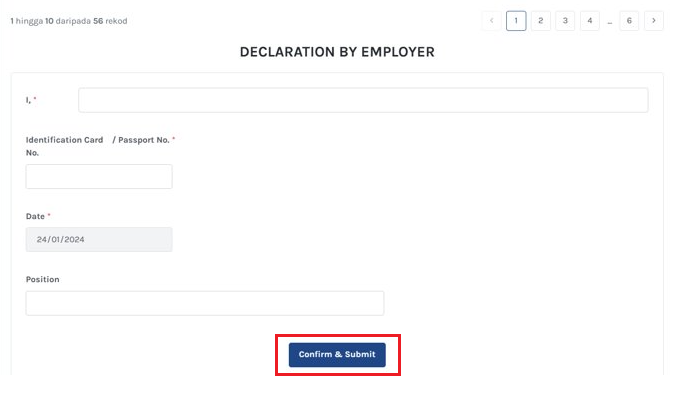Click the pagination ellipsis between 4 and 6

click(x=610, y=21)
